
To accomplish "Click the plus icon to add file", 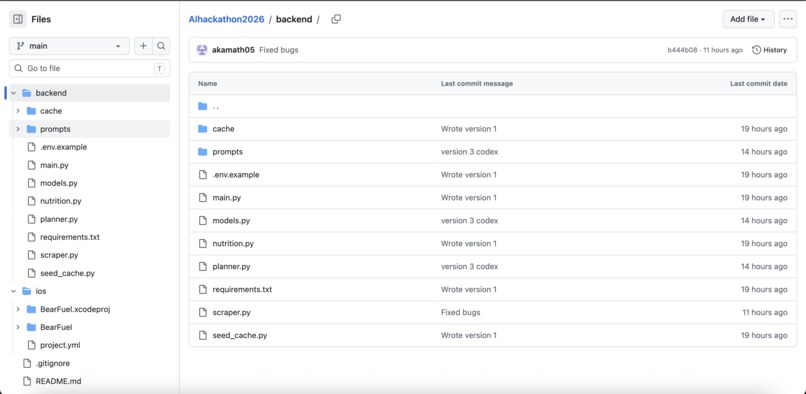I will (143, 46).
